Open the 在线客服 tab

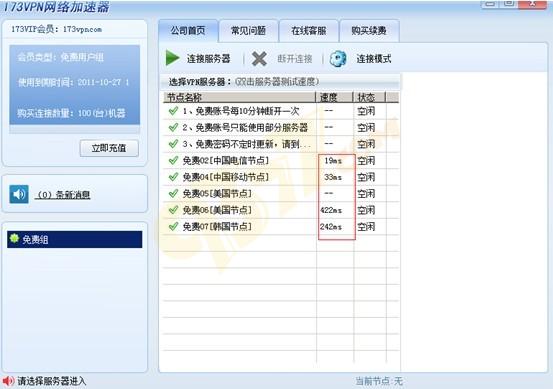pos(309,31)
